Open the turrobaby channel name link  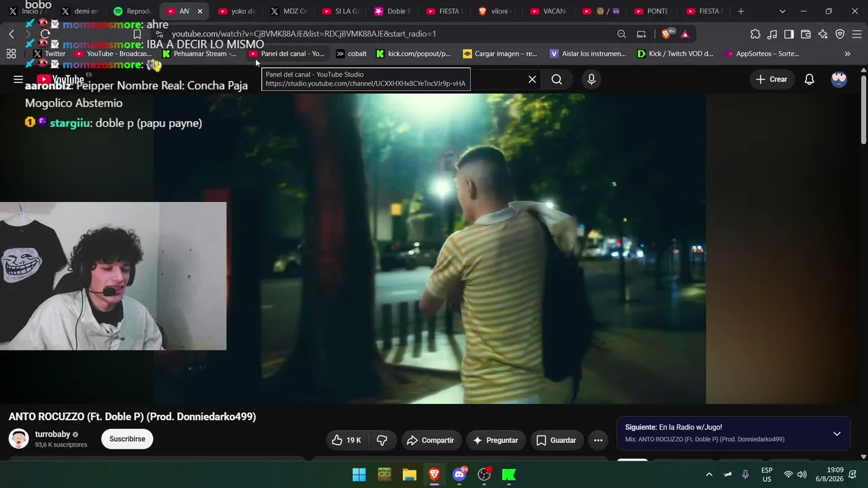pyautogui.click(x=53, y=434)
